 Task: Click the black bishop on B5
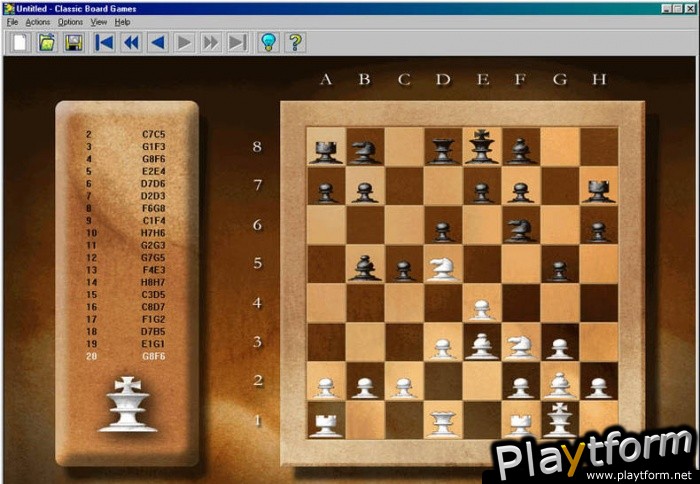point(365,268)
